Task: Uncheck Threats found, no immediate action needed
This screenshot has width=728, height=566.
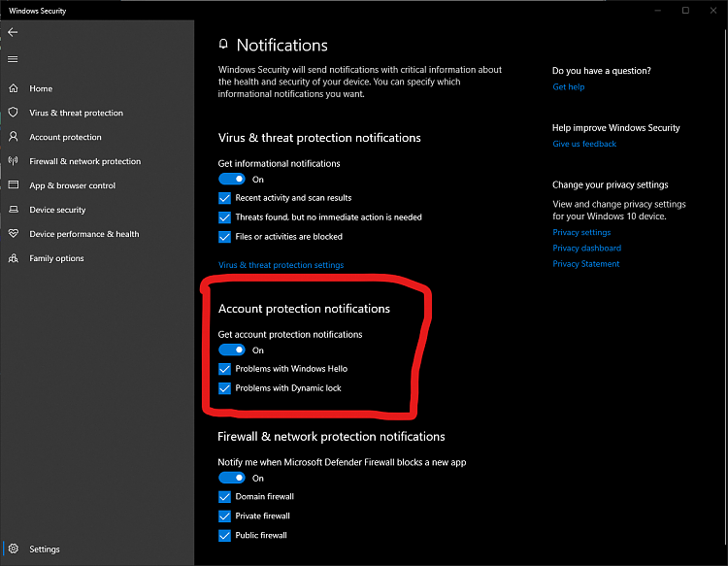Action: tap(225, 217)
